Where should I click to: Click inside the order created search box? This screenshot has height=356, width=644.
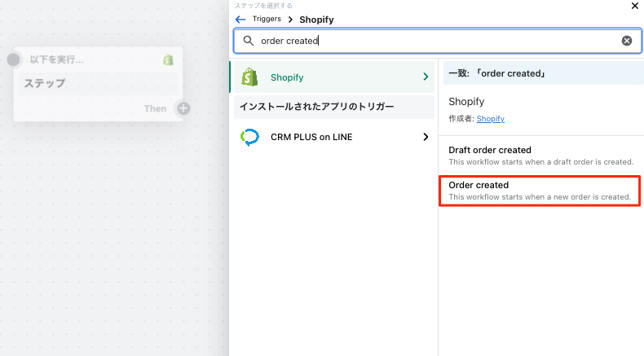click(438, 41)
